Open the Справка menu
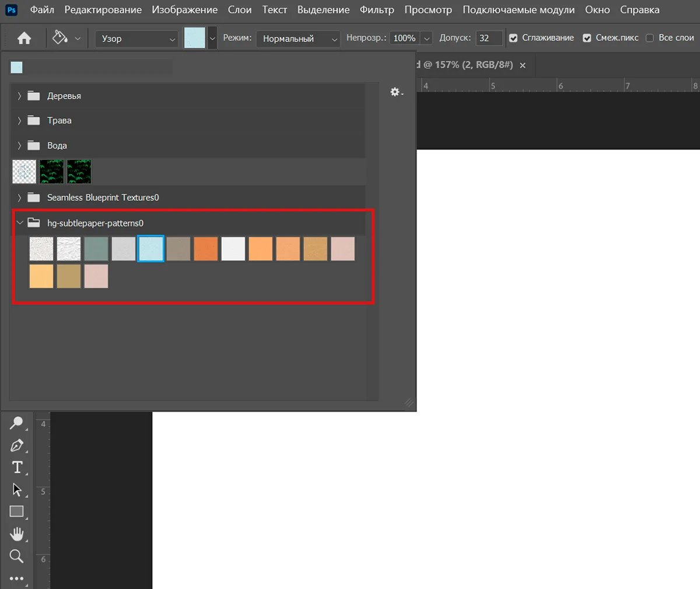700x589 pixels. coord(640,10)
